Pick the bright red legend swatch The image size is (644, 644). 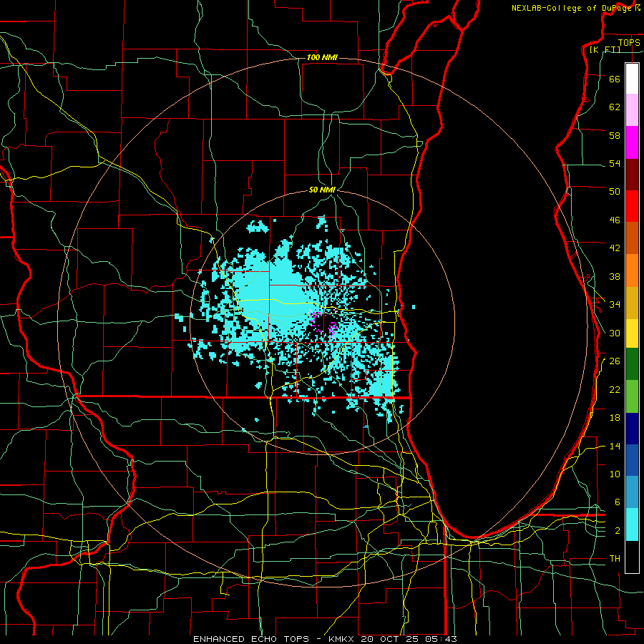pyautogui.click(x=632, y=206)
